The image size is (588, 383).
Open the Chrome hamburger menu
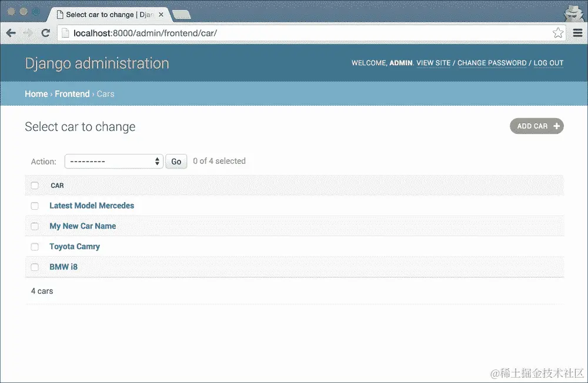(577, 33)
